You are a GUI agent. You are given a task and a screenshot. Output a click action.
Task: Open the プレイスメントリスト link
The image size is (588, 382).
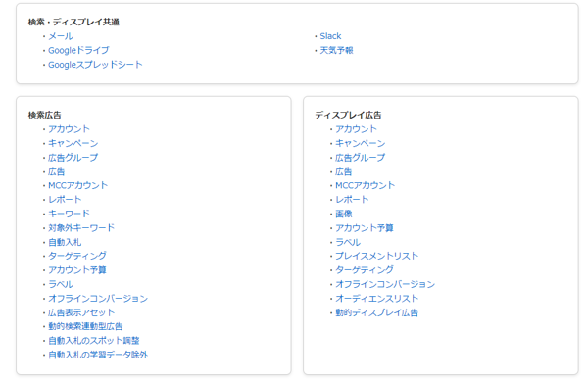click(x=376, y=256)
